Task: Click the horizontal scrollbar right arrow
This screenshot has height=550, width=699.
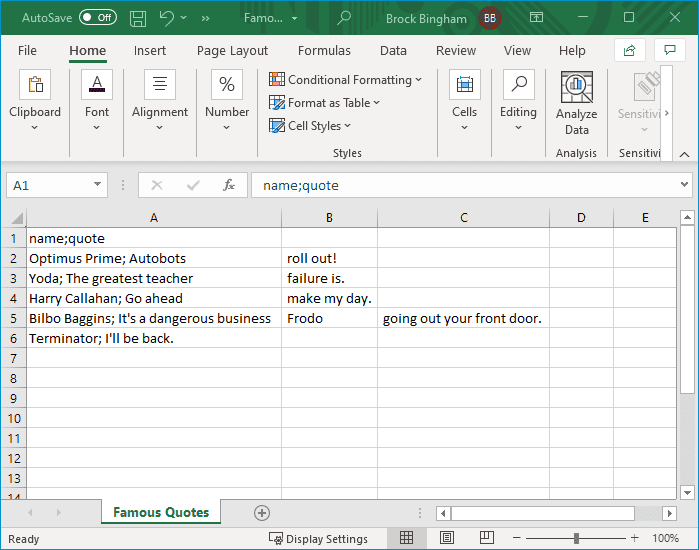Action: [x=669, y=513]
